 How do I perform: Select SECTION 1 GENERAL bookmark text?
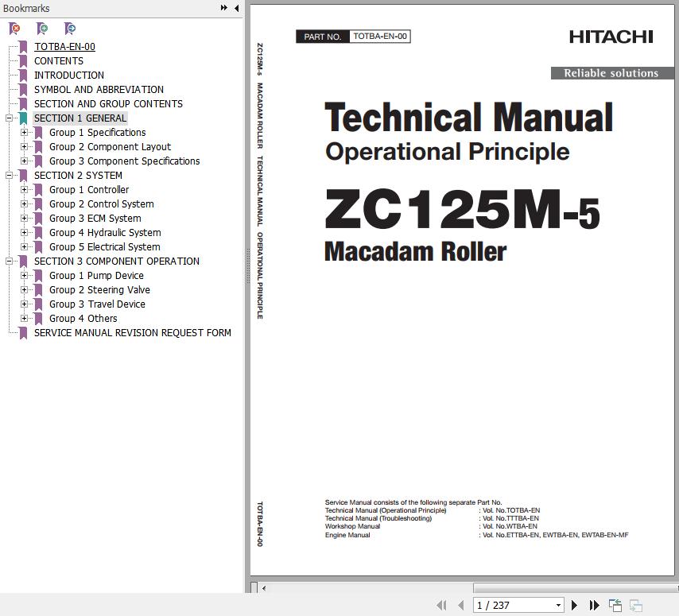[80, 118]
